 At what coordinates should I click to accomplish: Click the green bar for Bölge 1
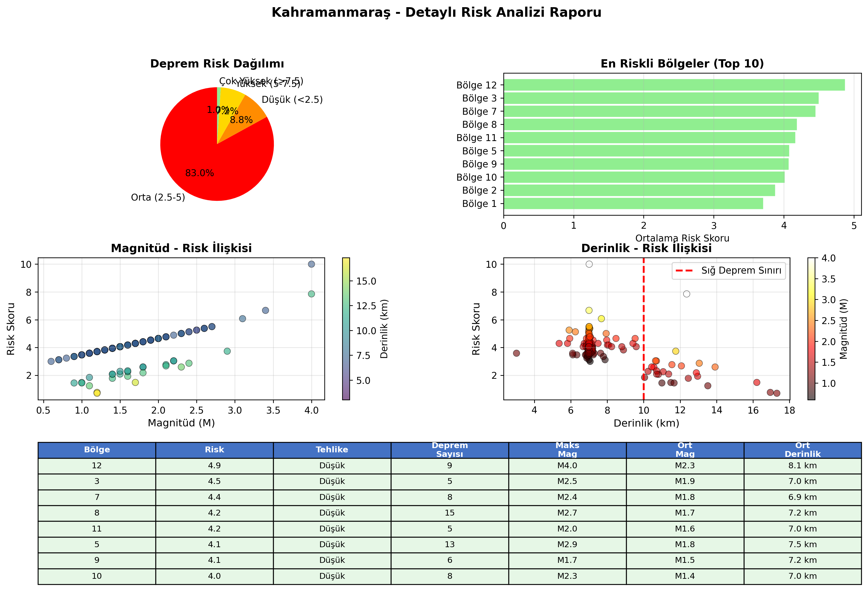pyautogui.click(x=633, y=204)
